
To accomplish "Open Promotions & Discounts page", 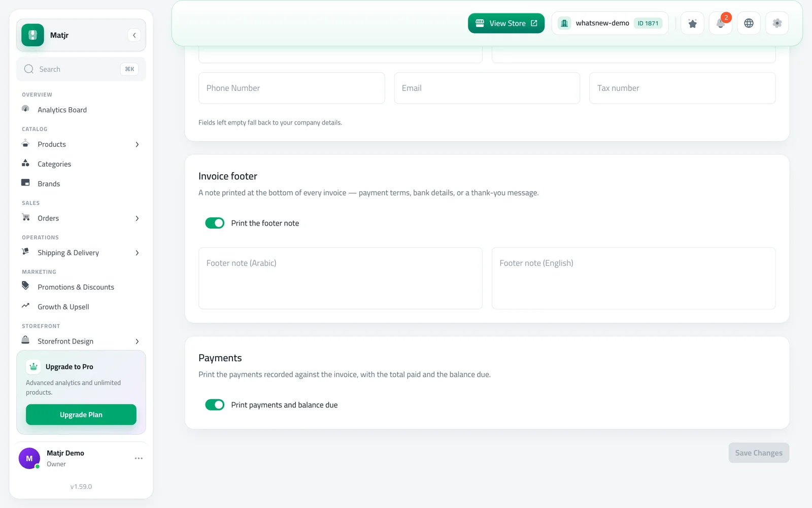I will click(x=81, y=287).
